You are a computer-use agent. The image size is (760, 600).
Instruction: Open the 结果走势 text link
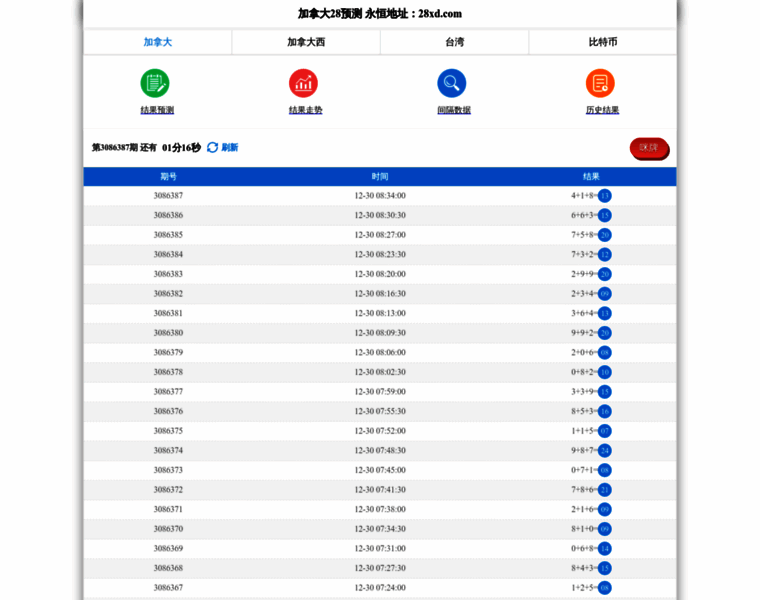point(305,110)
